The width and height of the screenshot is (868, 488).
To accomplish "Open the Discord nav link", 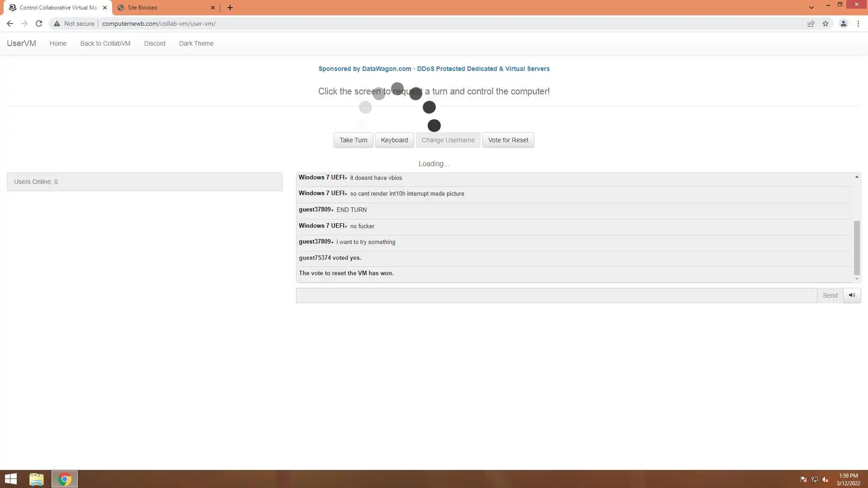I will tap(155, 43).
